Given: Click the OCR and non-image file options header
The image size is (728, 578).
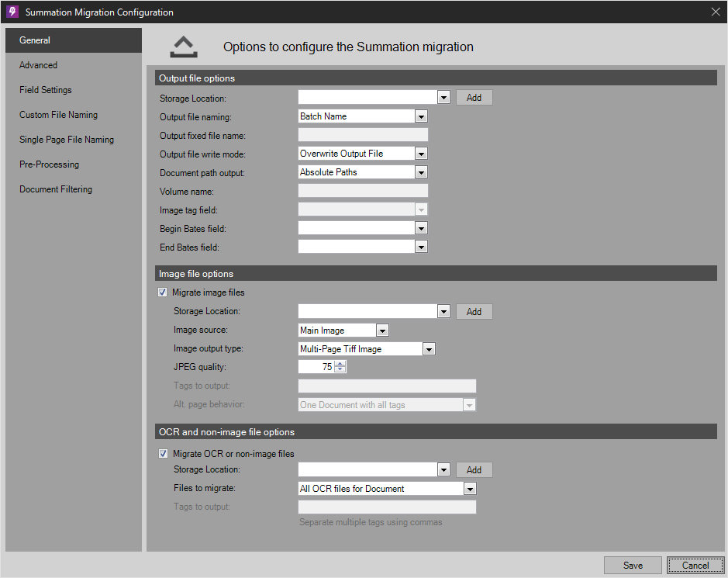Looking at the screenshot, I should tap(436, 431).
